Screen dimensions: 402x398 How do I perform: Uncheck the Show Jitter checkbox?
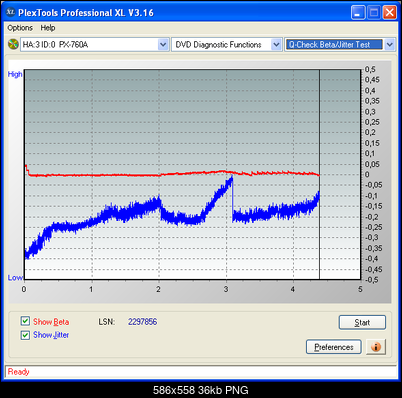[x=25, y=335]
